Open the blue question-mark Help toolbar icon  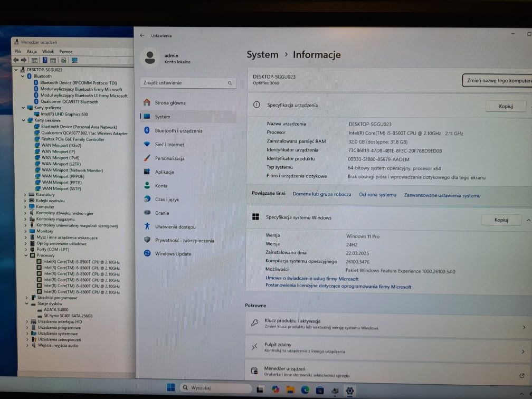pyautogui.click(x=44, y=60)
